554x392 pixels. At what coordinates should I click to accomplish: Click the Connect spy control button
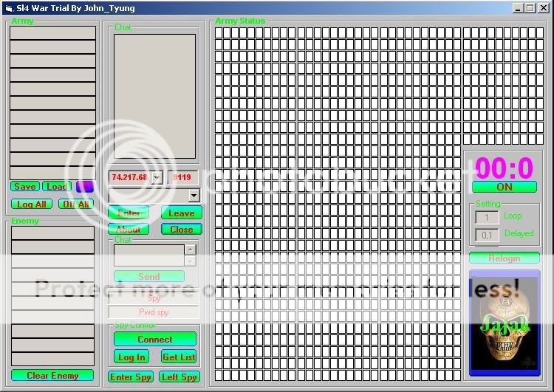pyautogui.click(x=155, y=340)
